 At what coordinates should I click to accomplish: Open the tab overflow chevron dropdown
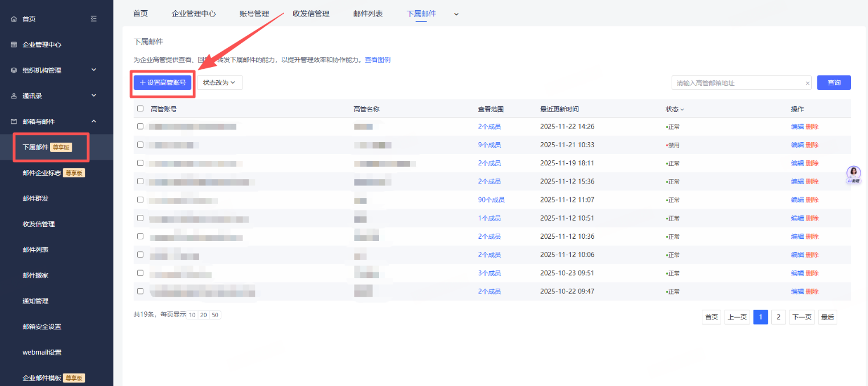[x=456, y=14]
